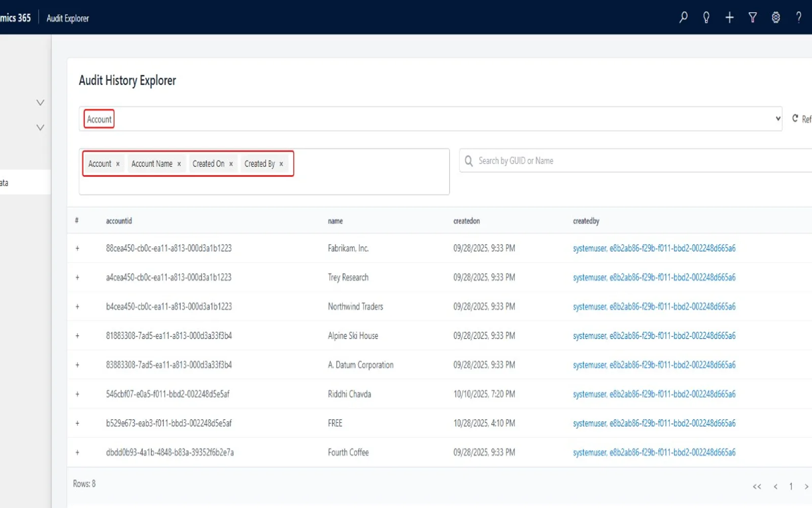Open systemuser link in Riddhi Chavda row

[654, 394]
